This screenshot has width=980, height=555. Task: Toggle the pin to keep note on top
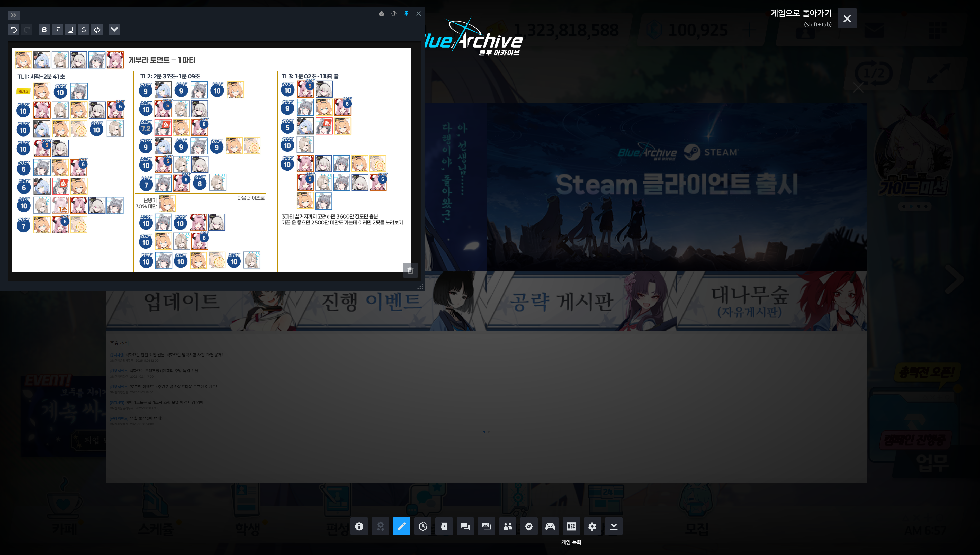406,13
